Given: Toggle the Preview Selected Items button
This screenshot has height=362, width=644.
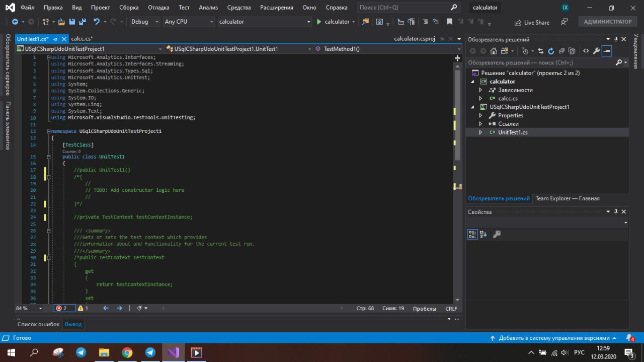Looking at the screenshot, I should (x=607, y=51).
